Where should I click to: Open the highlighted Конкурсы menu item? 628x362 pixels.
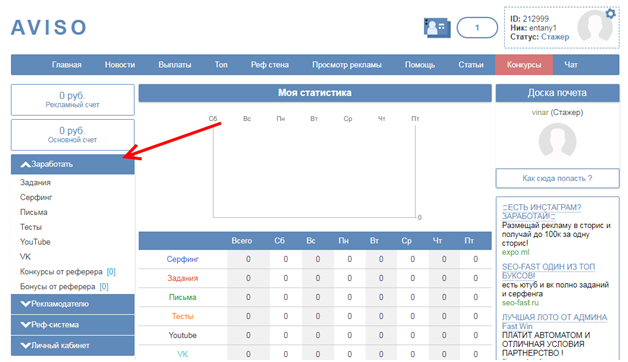524,65
